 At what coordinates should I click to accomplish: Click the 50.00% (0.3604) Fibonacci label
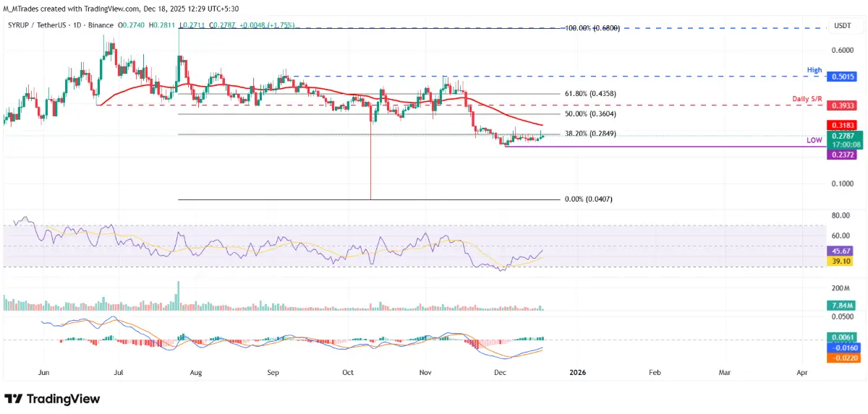click(x=590, y=114)
